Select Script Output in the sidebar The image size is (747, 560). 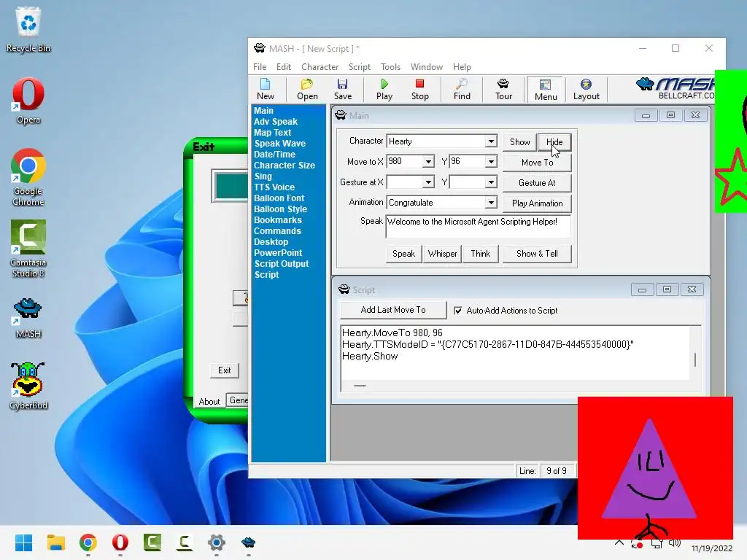(x=281, y=264)
